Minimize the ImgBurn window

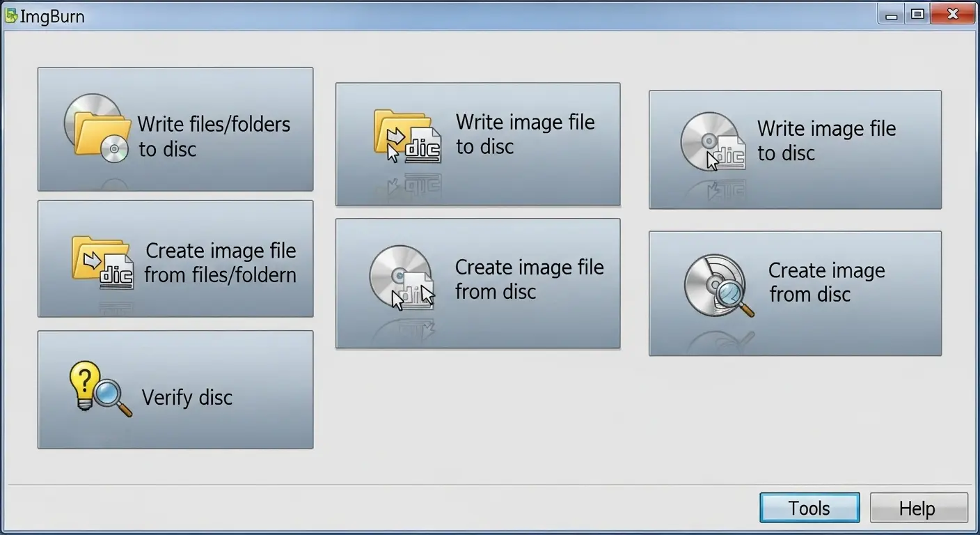click(x=892, y=14)
